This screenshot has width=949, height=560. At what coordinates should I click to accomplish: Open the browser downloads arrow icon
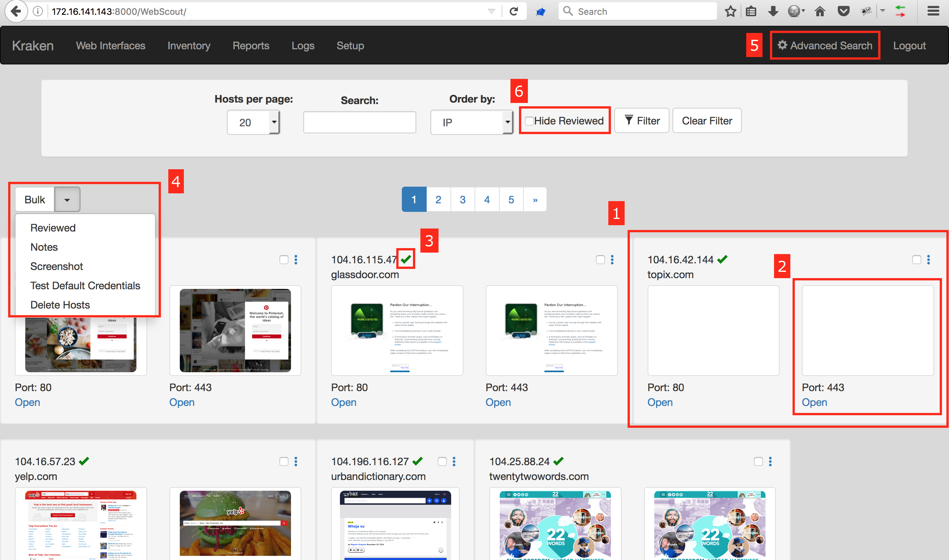773,11
